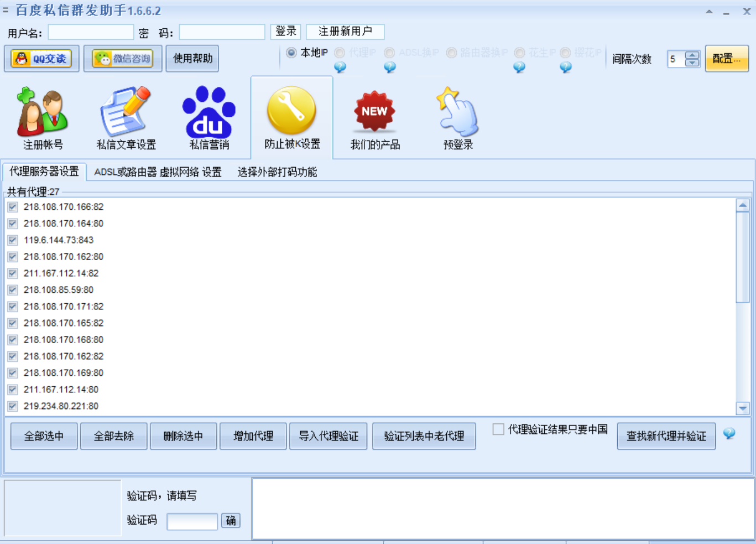
Task: Click 全部去除 deselect all button
Action: [114, 436]
